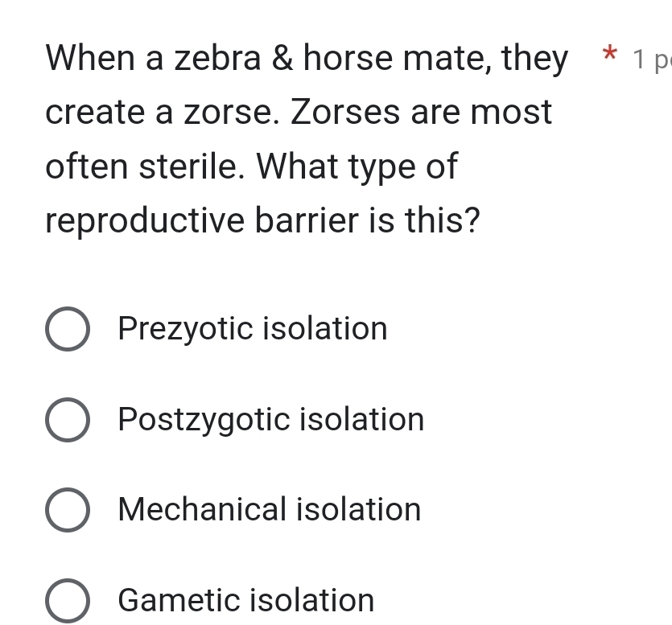Select the Mechanical isolation radio button
This screenshot has width=672, height=625.
68,510
